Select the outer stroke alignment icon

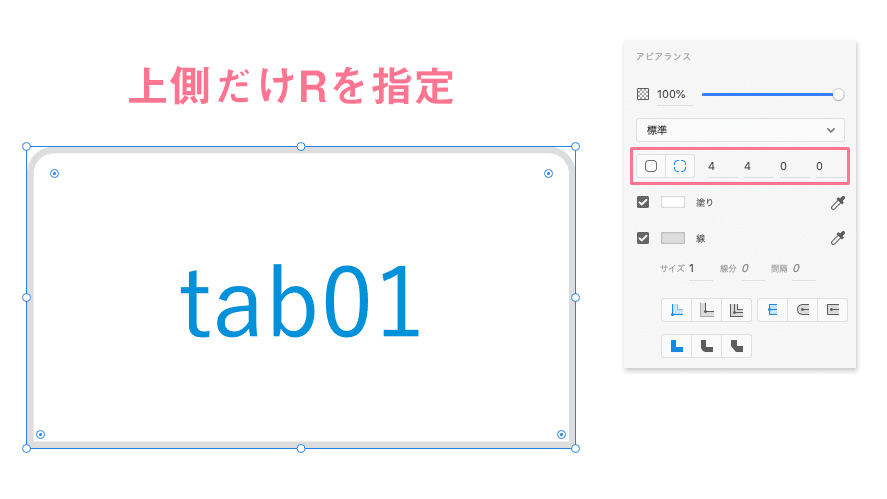point(707,310)
